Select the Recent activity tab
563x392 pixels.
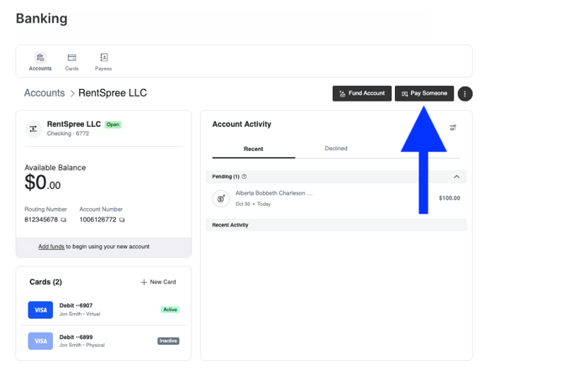click(x=253, y=149)
